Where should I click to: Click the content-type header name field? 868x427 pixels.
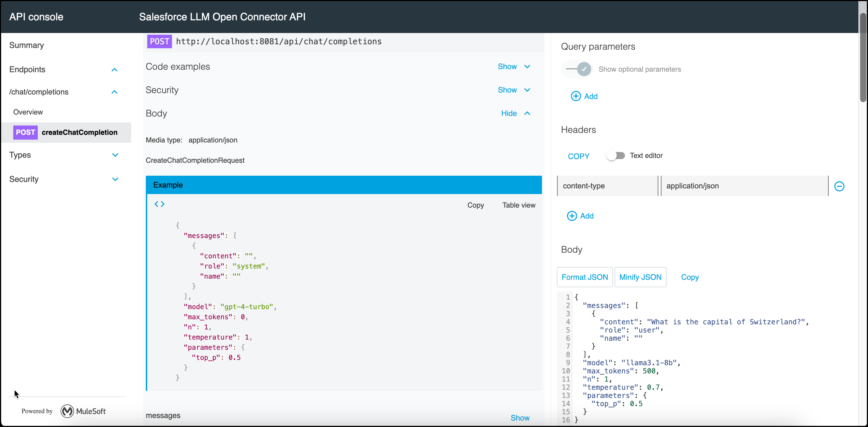pos(607,186)
